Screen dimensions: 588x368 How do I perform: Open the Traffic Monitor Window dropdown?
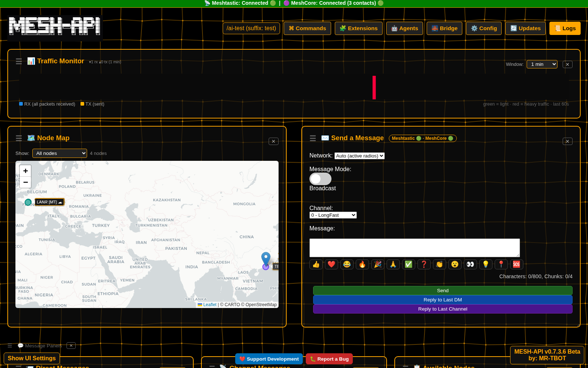click(x=542, y=64)
